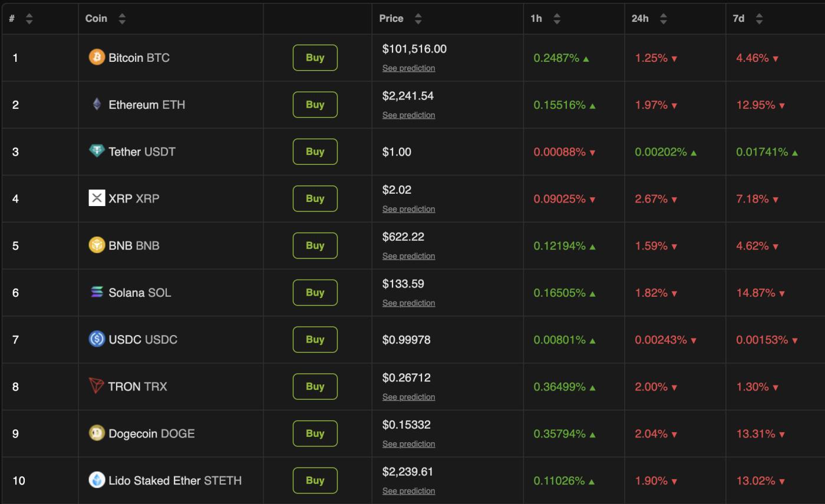
Task: Click the BNB coin logo icon
Action: click(97, 245)
